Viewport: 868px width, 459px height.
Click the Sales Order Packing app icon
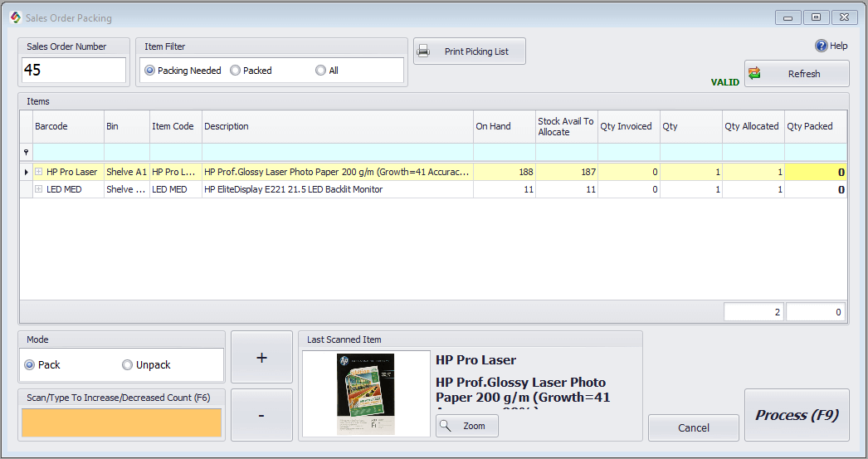(x=16, y=17)
